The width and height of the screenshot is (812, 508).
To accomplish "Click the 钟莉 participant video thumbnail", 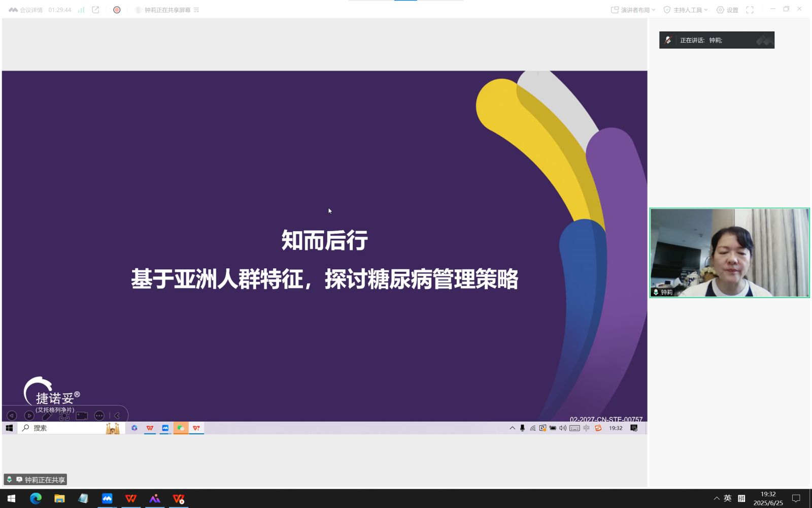I will pyautogui.click(x=729, y=252).
